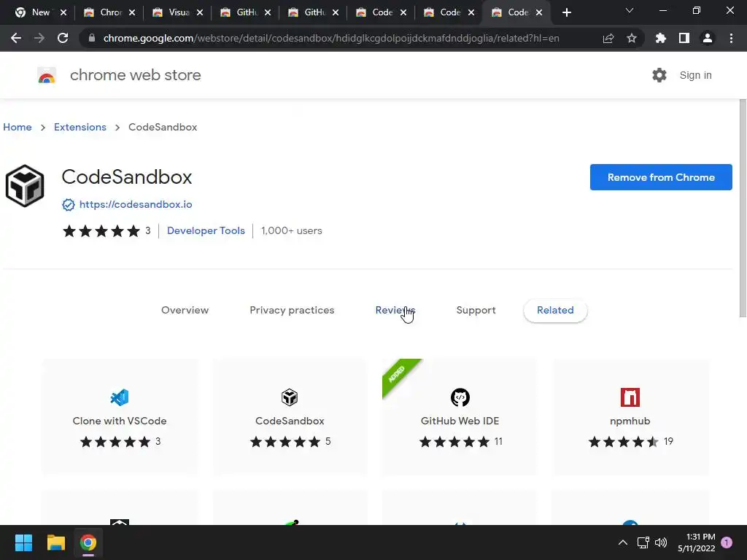View site information lock icon
The image size is (747, 560).
pos(92,38)
